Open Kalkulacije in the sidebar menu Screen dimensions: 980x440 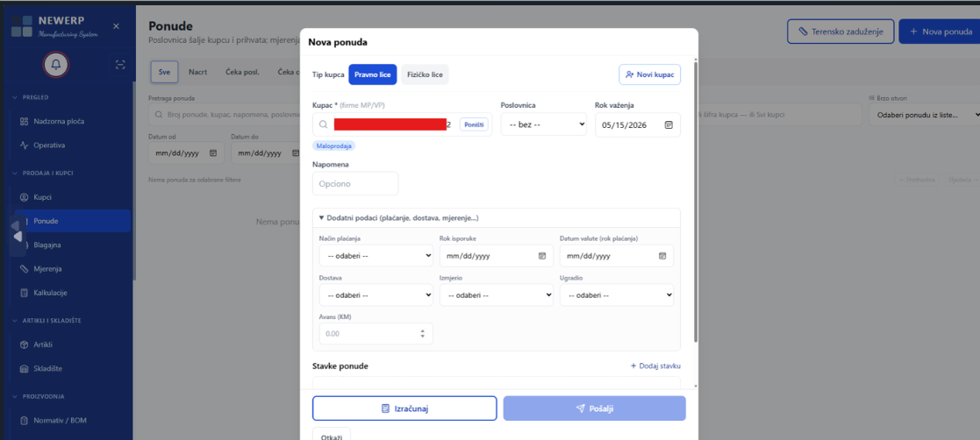pyautogui.click(x=50, y=293)
